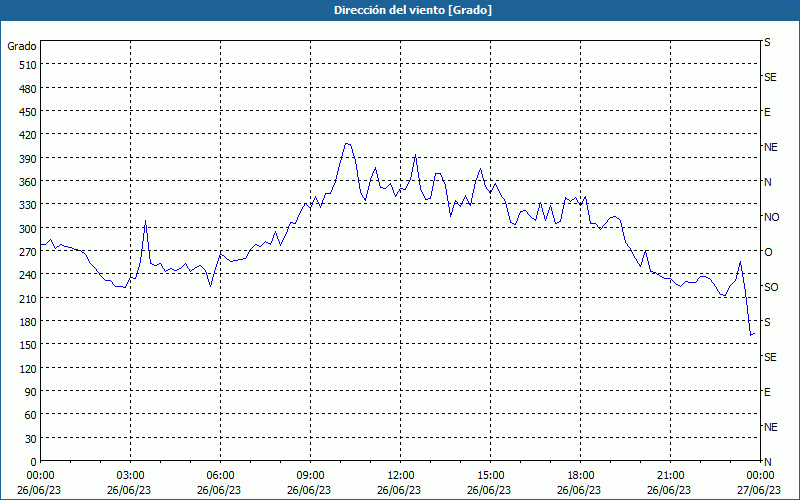Pick the 210 degree axis label

click(29, 298)
